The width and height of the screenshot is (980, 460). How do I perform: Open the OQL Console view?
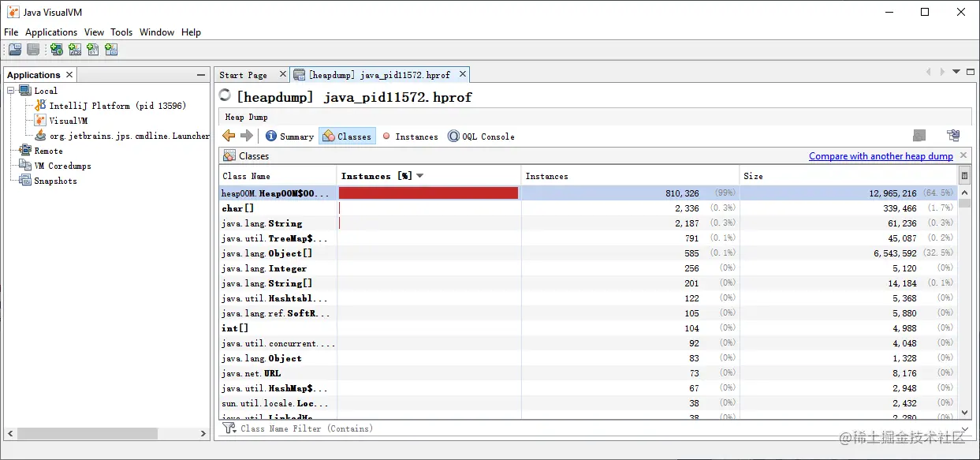(x=481, y=137)
